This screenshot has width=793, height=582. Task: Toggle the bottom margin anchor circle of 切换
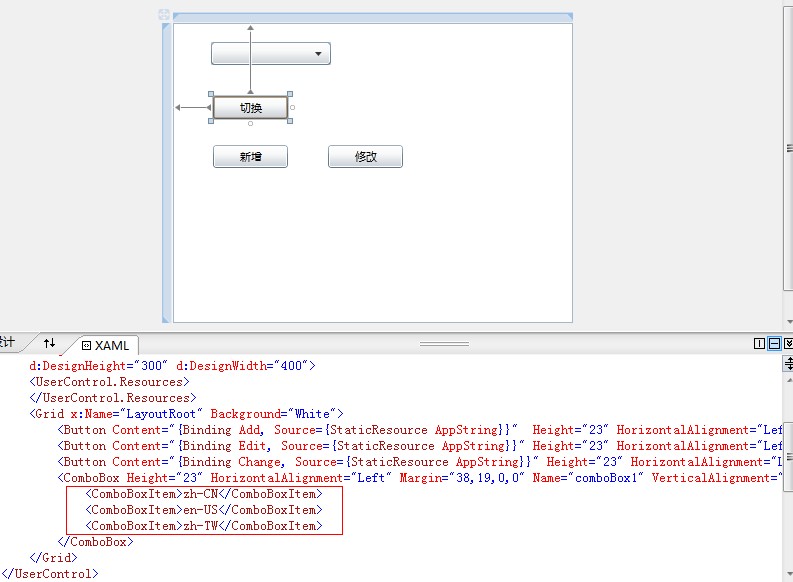point(250,124)
